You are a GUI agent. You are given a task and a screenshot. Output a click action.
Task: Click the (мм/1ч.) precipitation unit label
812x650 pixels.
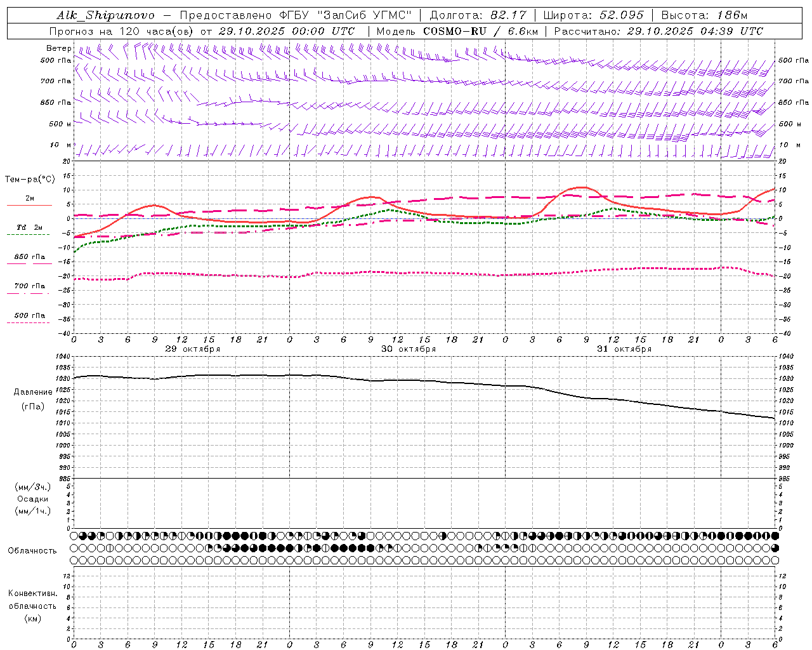(33, 511)
